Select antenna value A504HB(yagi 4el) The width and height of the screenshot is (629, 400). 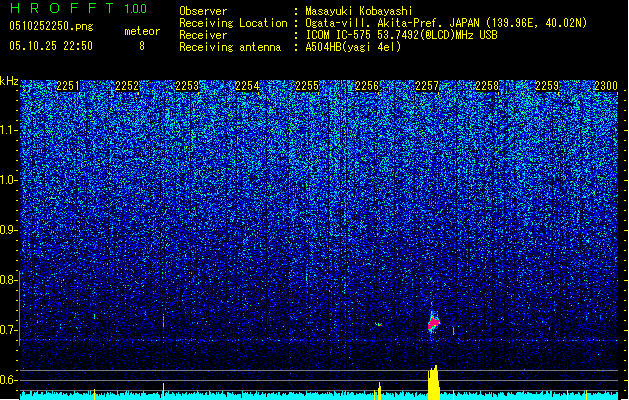(353, 47)
